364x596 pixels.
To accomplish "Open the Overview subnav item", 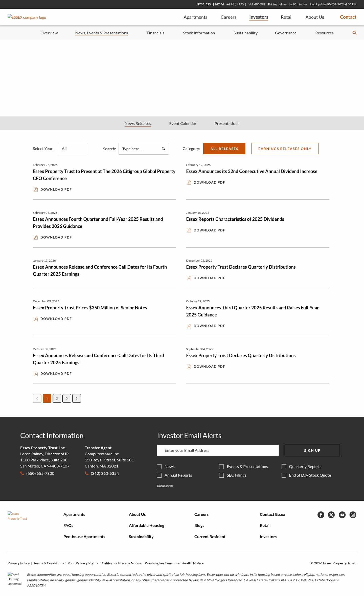I will tap(49, 33).
